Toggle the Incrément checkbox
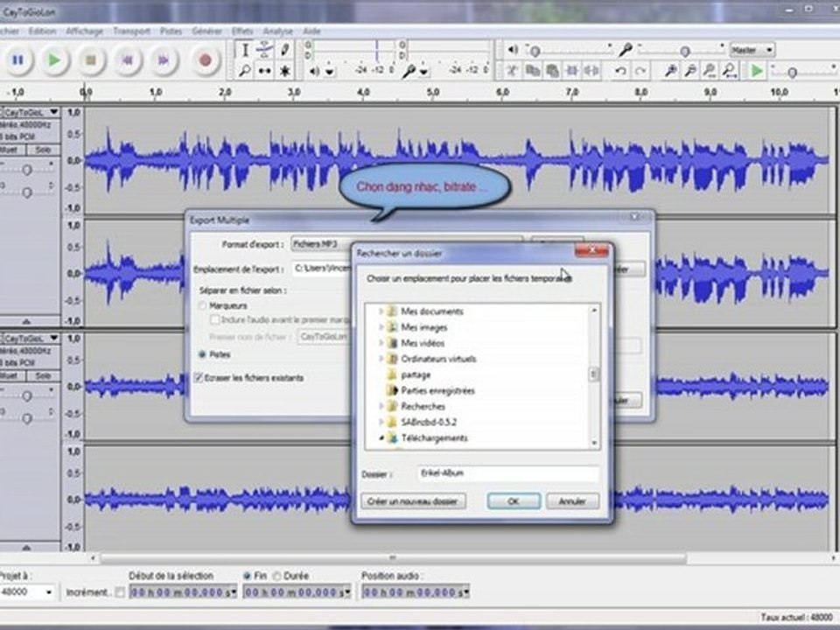 [120, 592]
